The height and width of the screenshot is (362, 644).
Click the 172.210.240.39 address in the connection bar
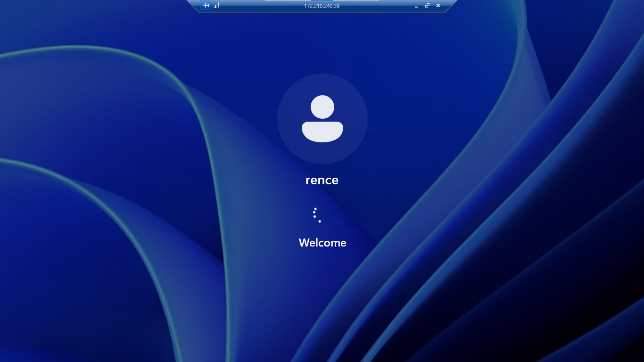[322, 6]
